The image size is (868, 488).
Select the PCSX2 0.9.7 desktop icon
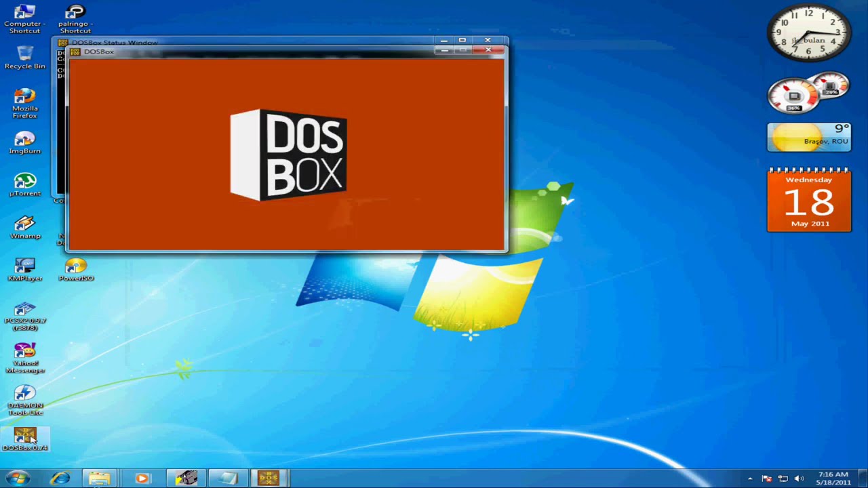point(24,317)
